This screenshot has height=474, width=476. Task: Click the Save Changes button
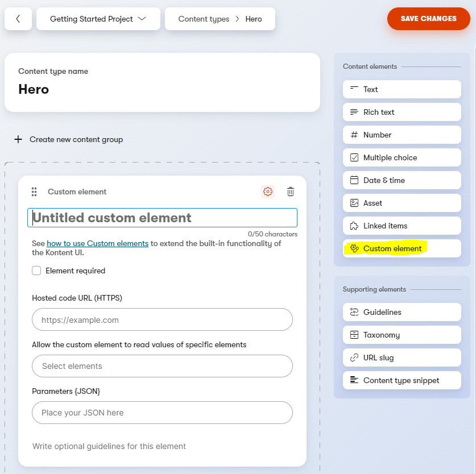point(428,19)
